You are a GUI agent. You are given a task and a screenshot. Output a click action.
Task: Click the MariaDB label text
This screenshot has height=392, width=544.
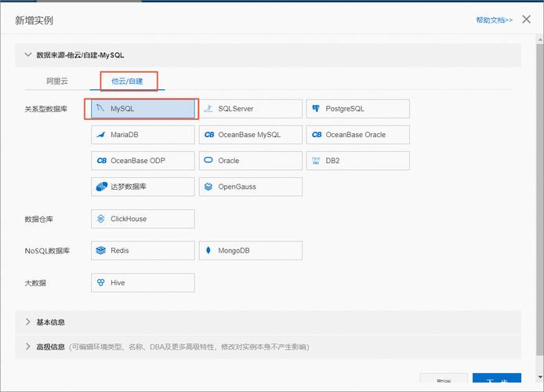pyautogui.click(x=124, y=135)
